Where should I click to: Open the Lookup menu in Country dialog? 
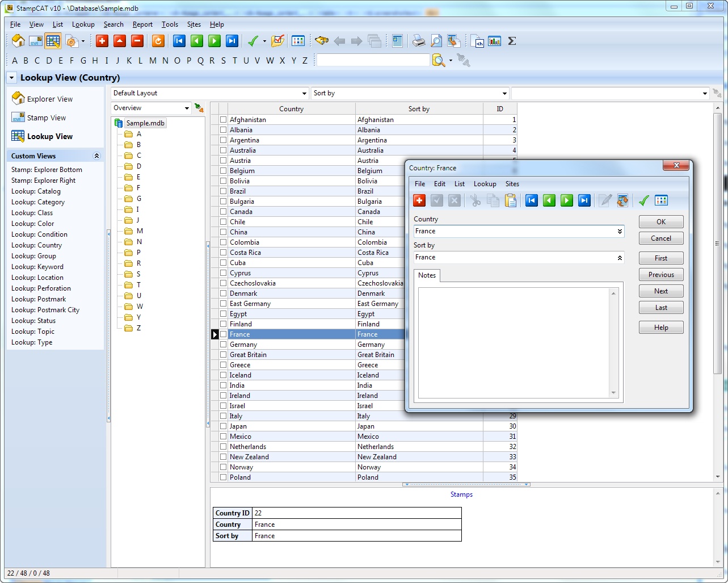point(485,184)
